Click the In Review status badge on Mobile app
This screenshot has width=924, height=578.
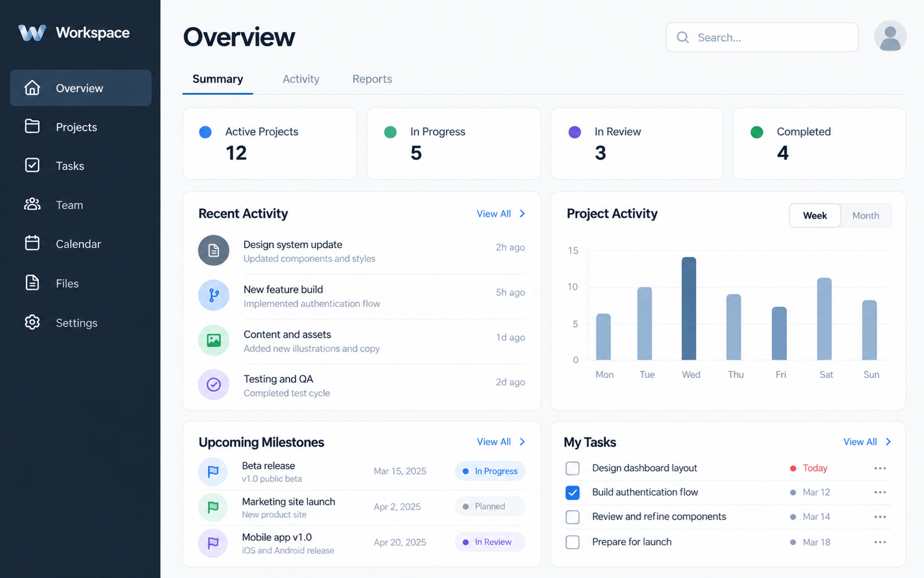(x=490, y=542)
